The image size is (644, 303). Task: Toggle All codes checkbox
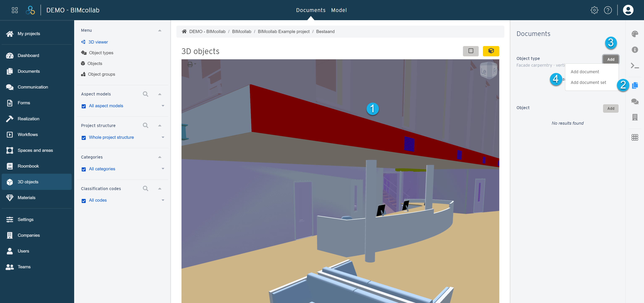pos(84,201)
